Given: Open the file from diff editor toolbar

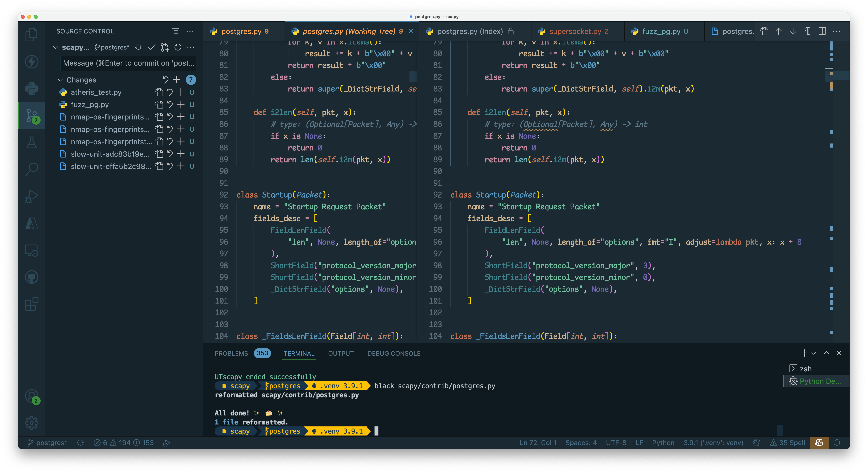Looking at the screenshot, I should point(764,31).
